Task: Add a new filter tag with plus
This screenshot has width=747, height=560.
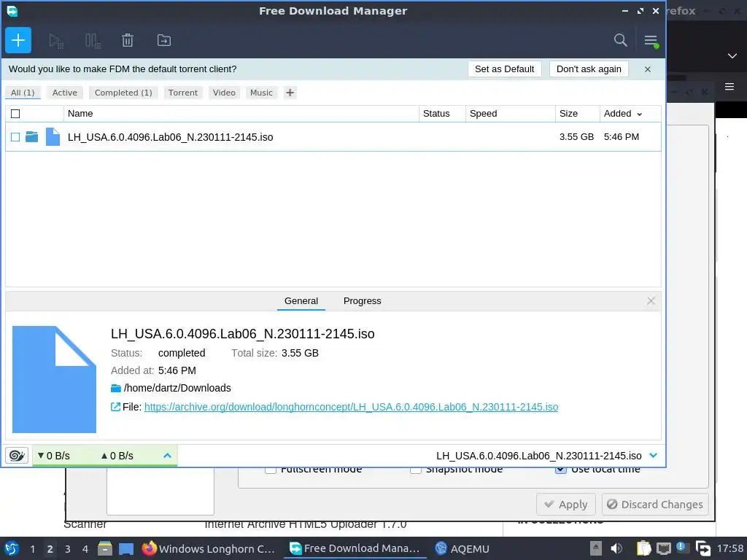Action: click(x=290, y=93)
